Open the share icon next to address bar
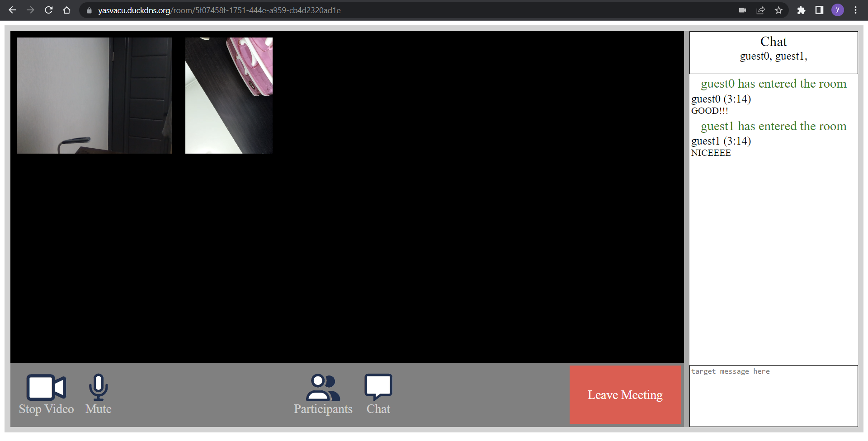 pyautogui.click(x=761, y=10)
